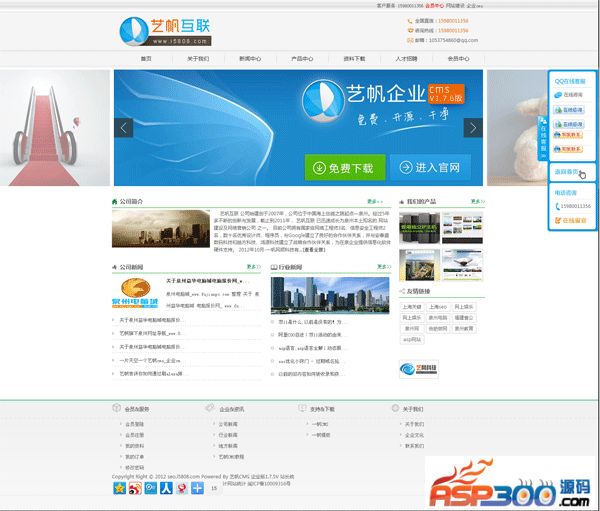Click the escalator side banner image
This screenshot has height=511, width=600.
coord(55,128)
